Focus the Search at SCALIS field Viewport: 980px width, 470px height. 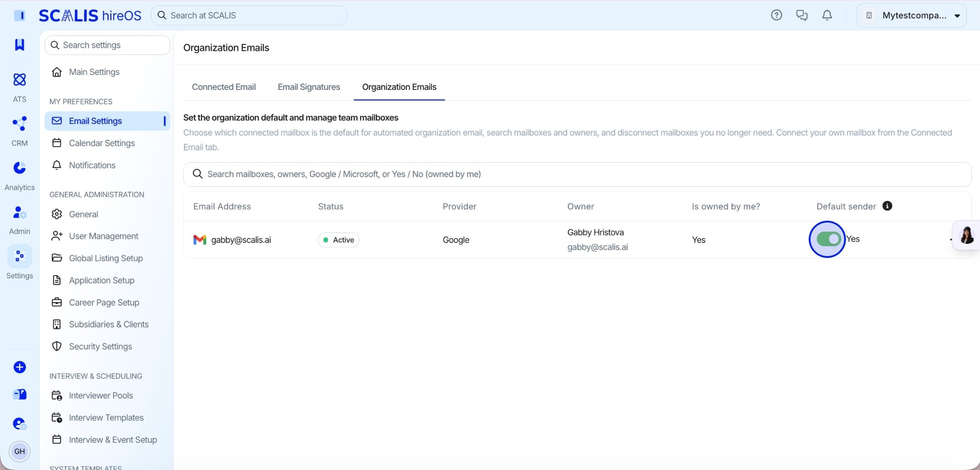(249, 15)
